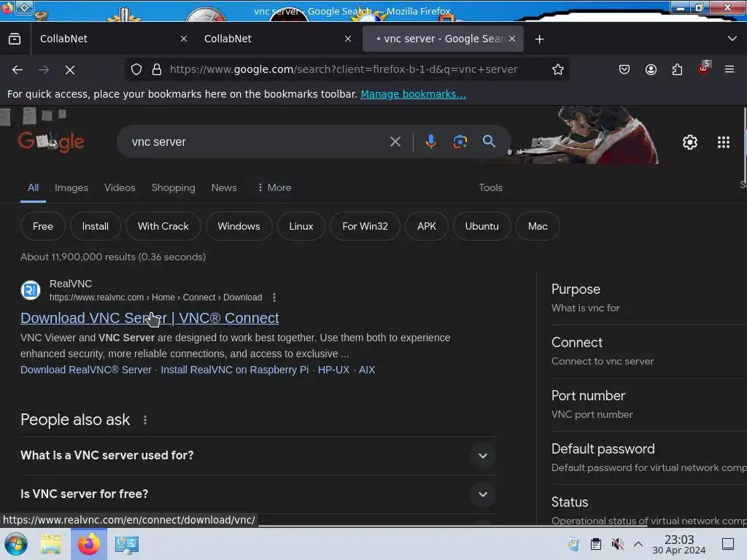Filter results by Windows chip
This screenshot has width=747, height=560.
(x=239, y=226)
